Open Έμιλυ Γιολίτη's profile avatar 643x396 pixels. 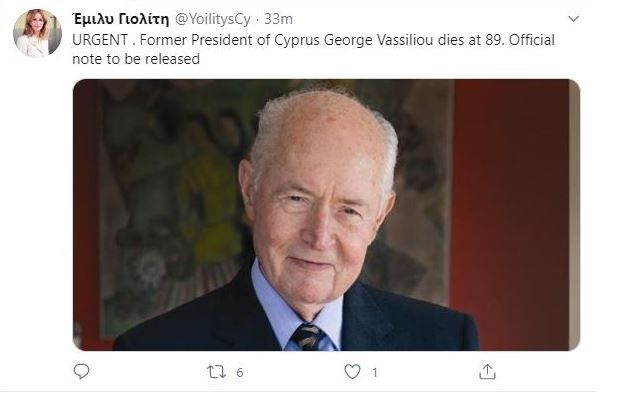click(37, 33)
